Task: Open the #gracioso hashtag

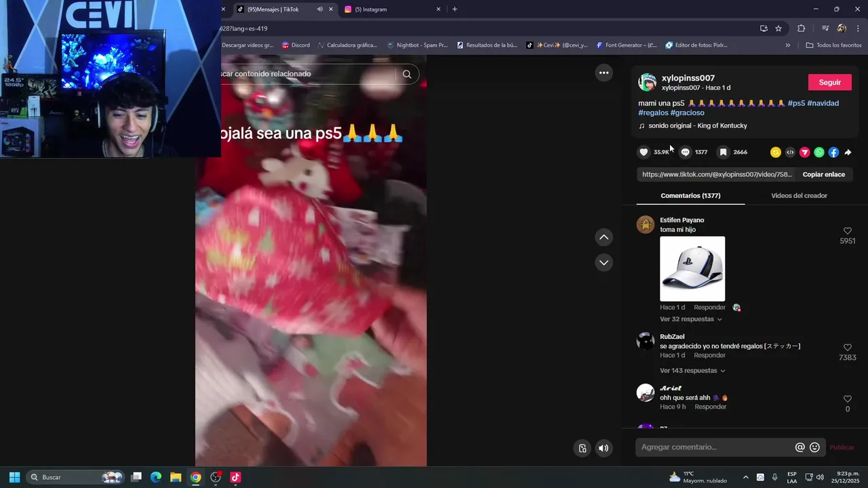Action: click(687, 113)
